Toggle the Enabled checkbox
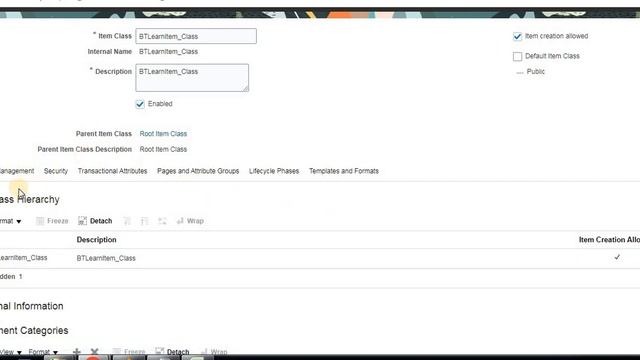Viewport: 640px width, 360px height. [x=140, y=104]
